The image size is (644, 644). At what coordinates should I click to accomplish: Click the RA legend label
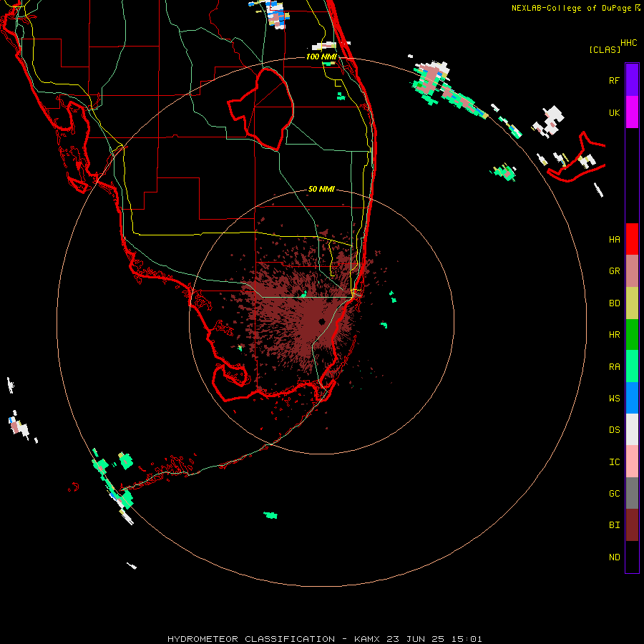coord(614,367)
